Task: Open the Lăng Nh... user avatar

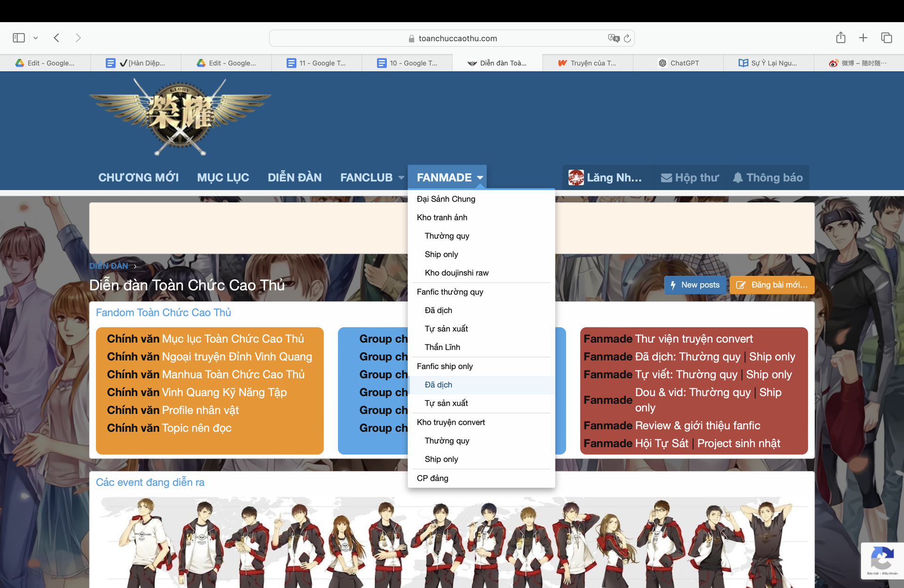Action: pos(576,177)
